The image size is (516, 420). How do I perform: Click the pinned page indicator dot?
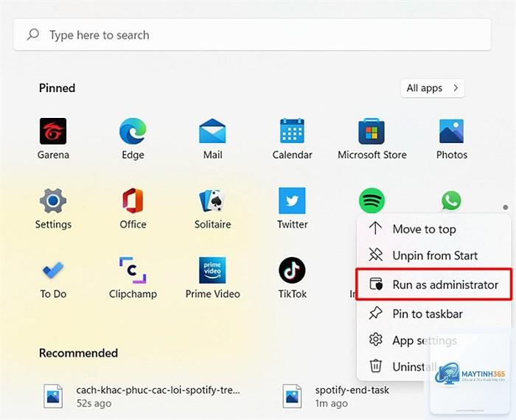506,207
